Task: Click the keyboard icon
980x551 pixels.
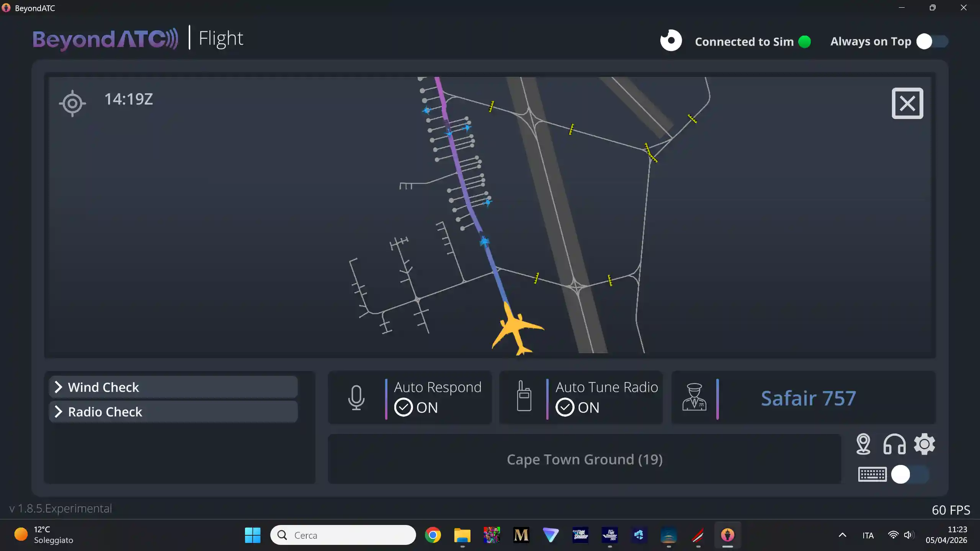Action: 872,474
